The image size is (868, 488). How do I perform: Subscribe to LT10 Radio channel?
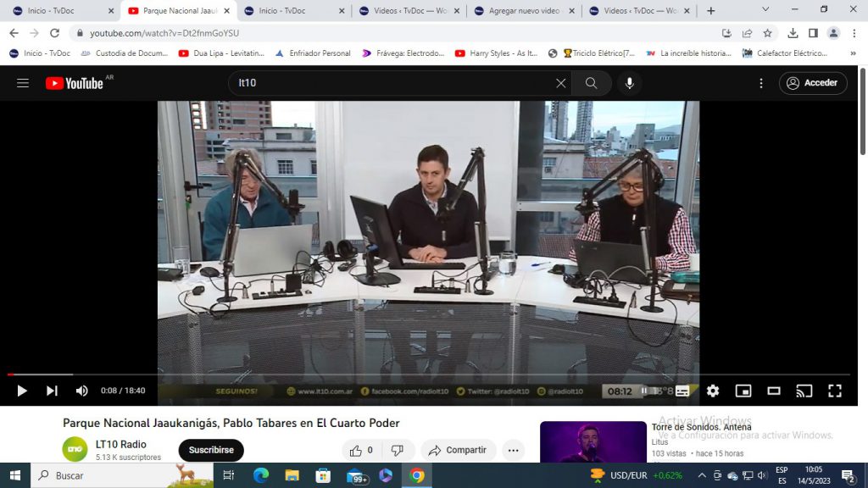[x=211, y=450]
